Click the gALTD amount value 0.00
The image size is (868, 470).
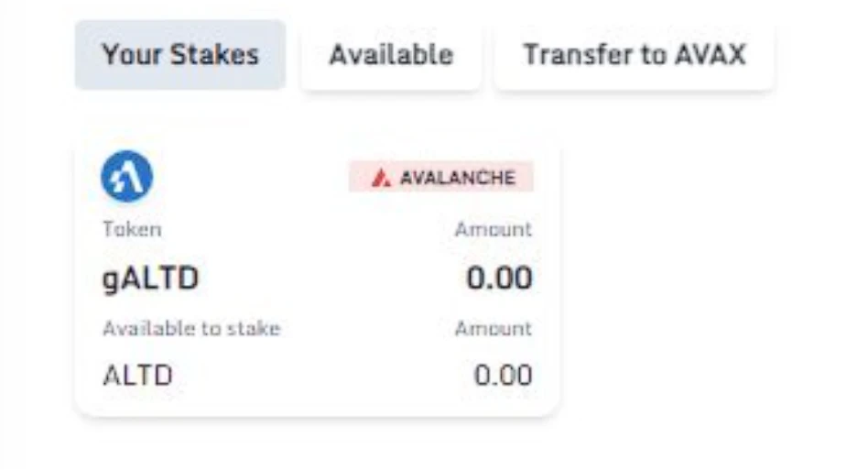pyautogui.click(x=499, y=278)
